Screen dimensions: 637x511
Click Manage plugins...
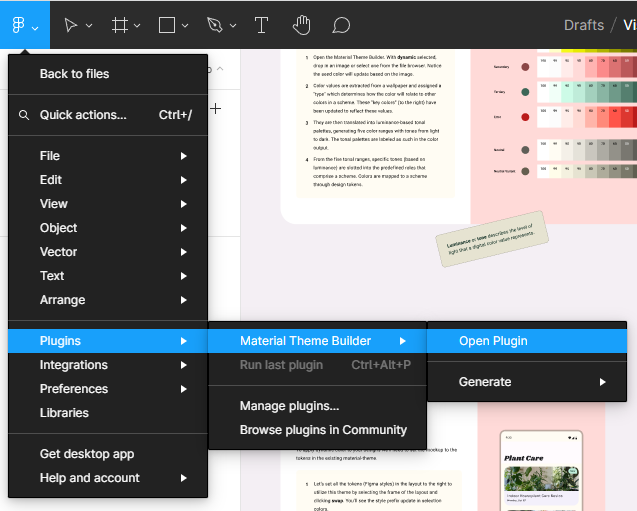pos(317,406)
